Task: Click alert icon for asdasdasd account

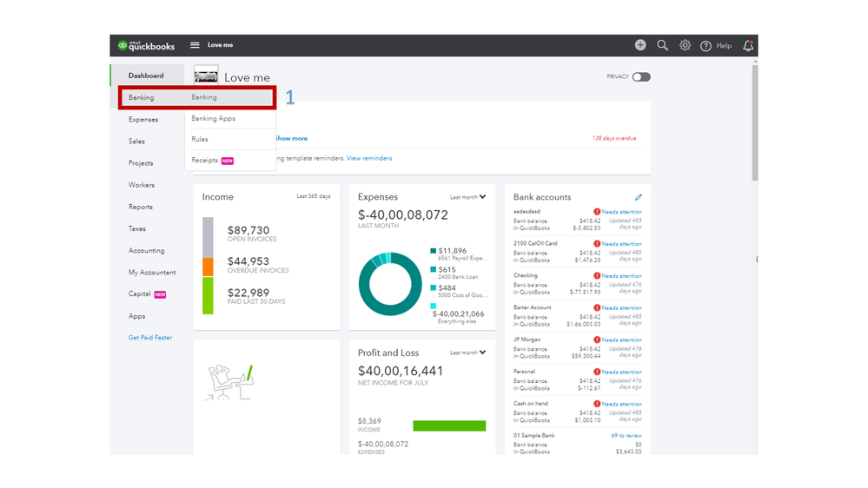Action: [x=597, y=212]
